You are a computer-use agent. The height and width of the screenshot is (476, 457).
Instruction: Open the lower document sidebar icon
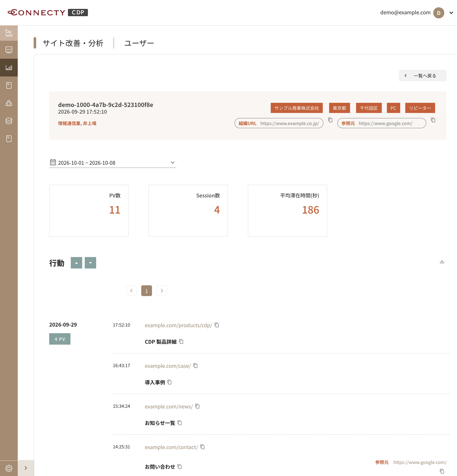(x=9, y=139)
